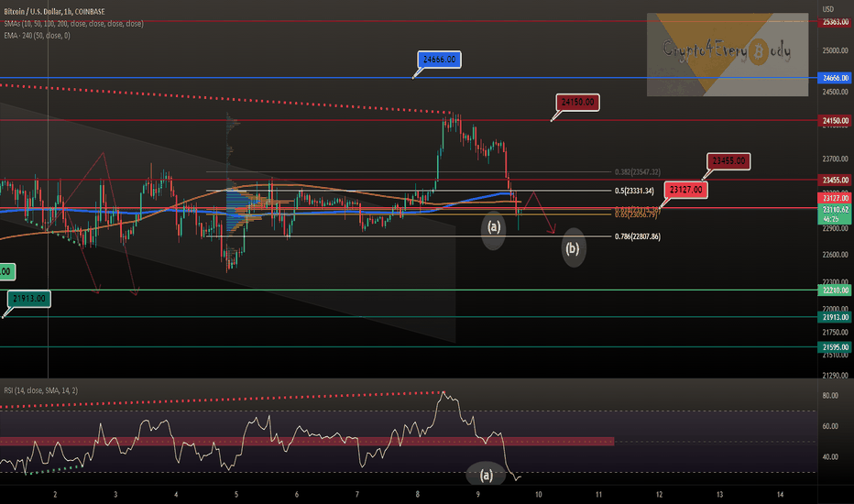The image size is (854, 504).
Task: Select the 21595.00 price axis label
Action: pos(836,347)
